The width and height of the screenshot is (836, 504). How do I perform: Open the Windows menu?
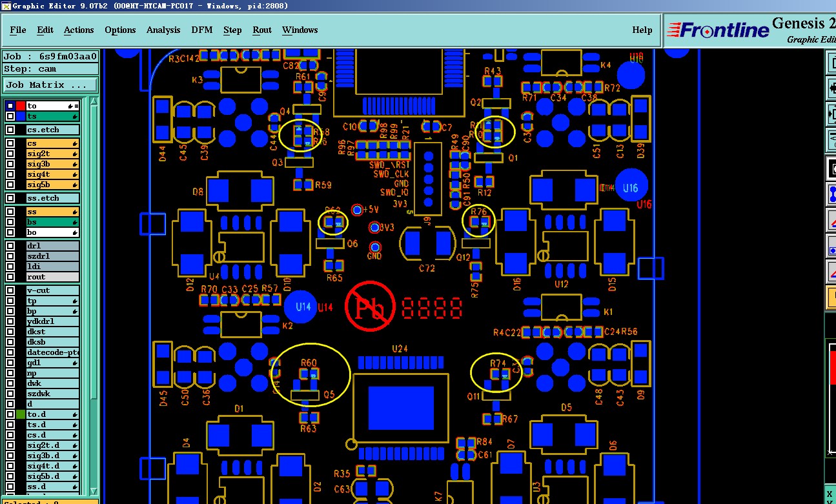point(300,30)
